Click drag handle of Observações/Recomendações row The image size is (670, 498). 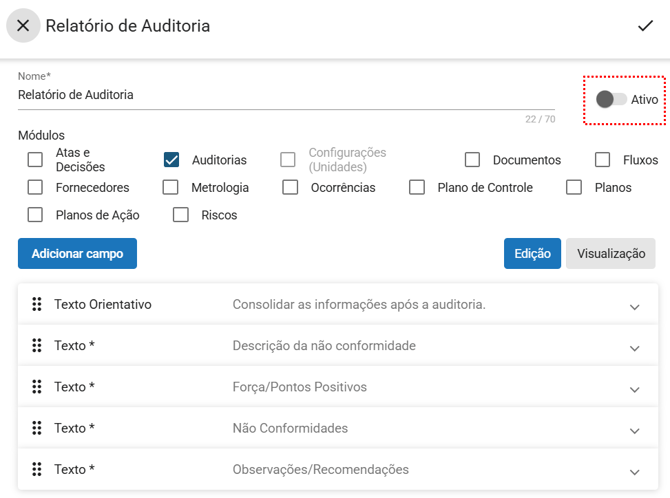click(37, 469)
